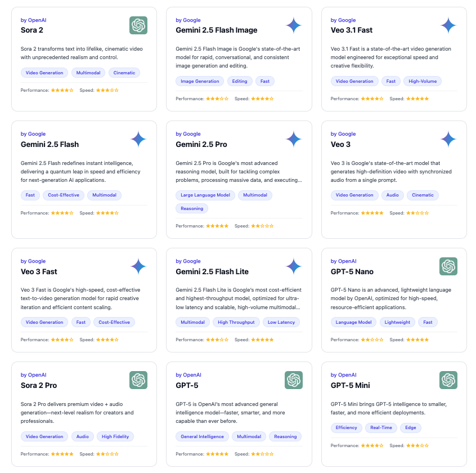Click the sparkle icon on Gemini 2.5 Pro card
The width and height of the screenshot is (476, 473).
(x=293, y=139)
